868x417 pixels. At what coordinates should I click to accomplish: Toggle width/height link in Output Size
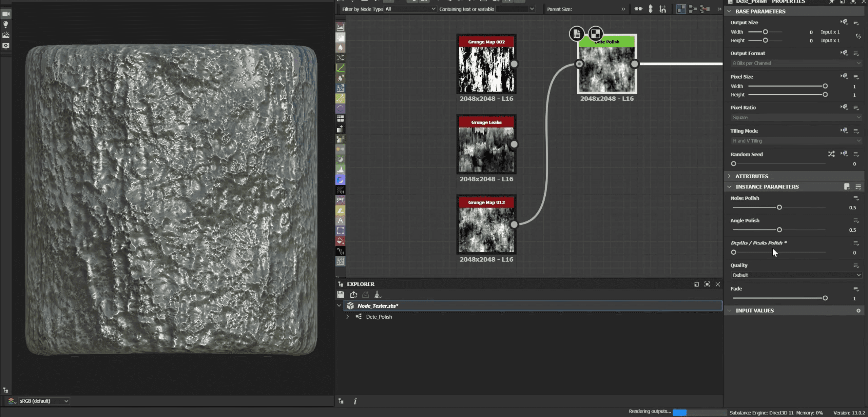click(858, 36)
